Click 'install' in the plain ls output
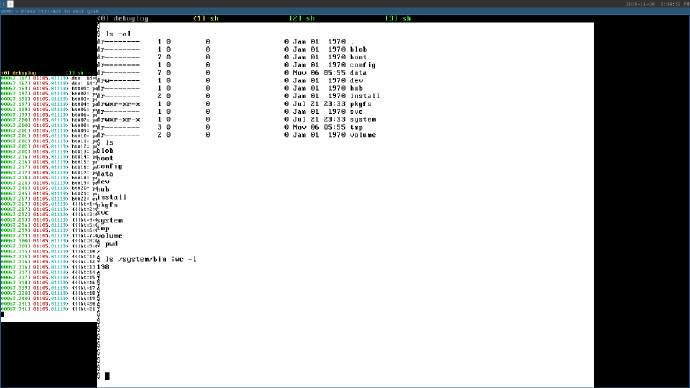 pos(111,197)
